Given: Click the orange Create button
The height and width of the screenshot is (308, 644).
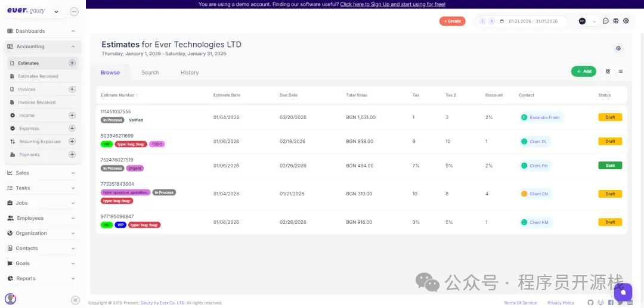Looking at the screenshot, I should coord(452,21).
